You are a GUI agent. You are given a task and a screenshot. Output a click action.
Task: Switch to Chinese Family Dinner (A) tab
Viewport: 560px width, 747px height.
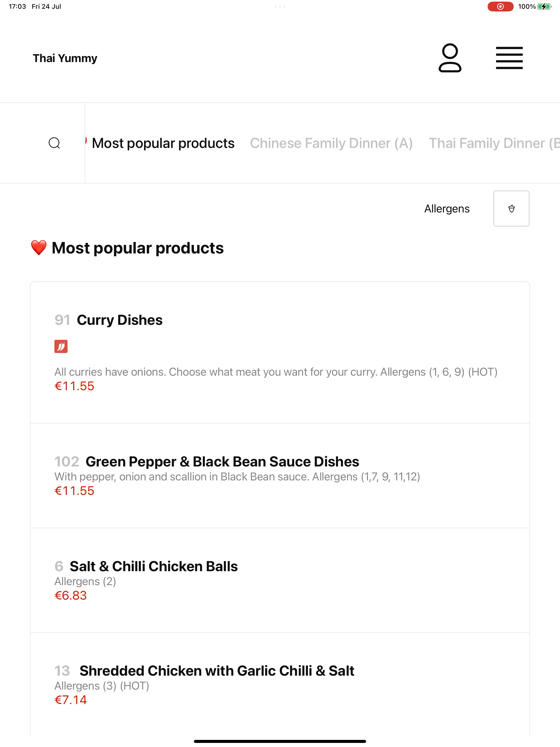click(331, 143)
